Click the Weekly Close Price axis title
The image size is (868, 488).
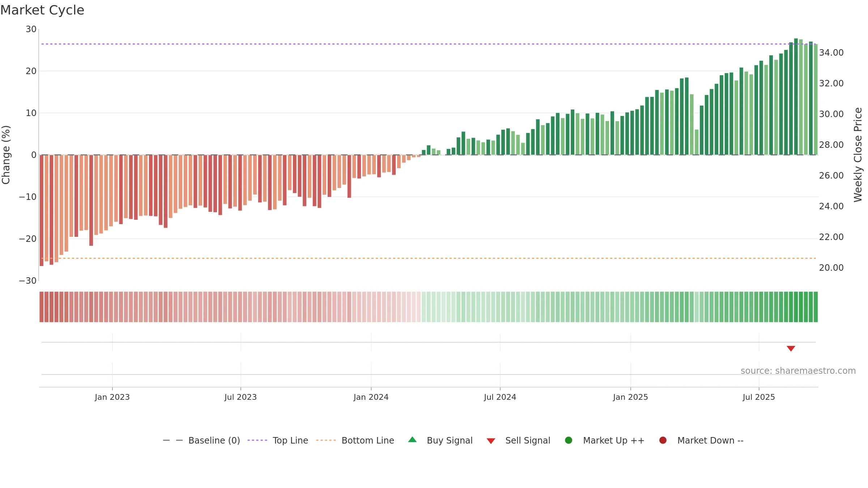[858, 155]
